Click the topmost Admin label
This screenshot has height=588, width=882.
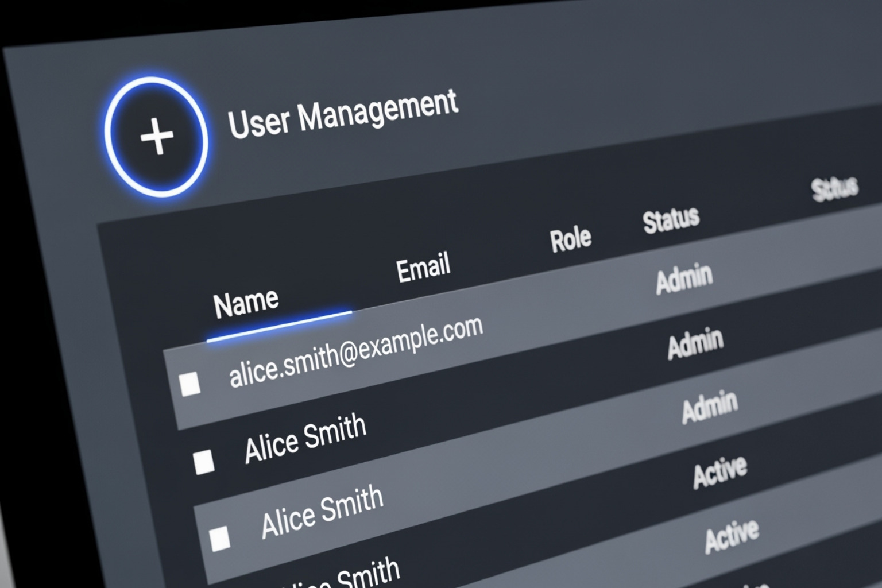684,278
